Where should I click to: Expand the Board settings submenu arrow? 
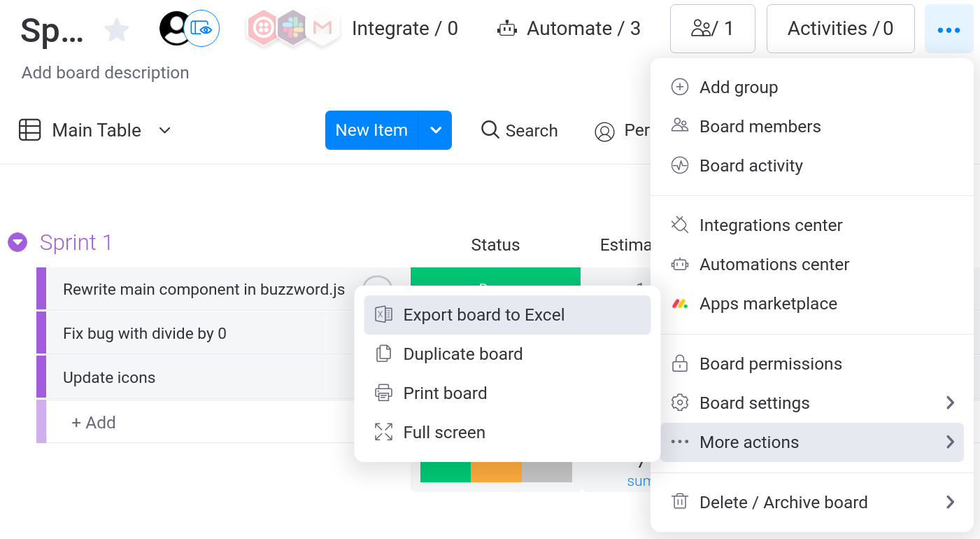click(x=950, y=402)
